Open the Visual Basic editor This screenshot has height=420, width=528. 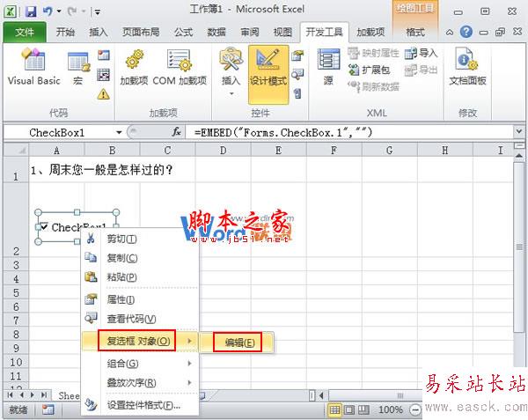[33, 66]
